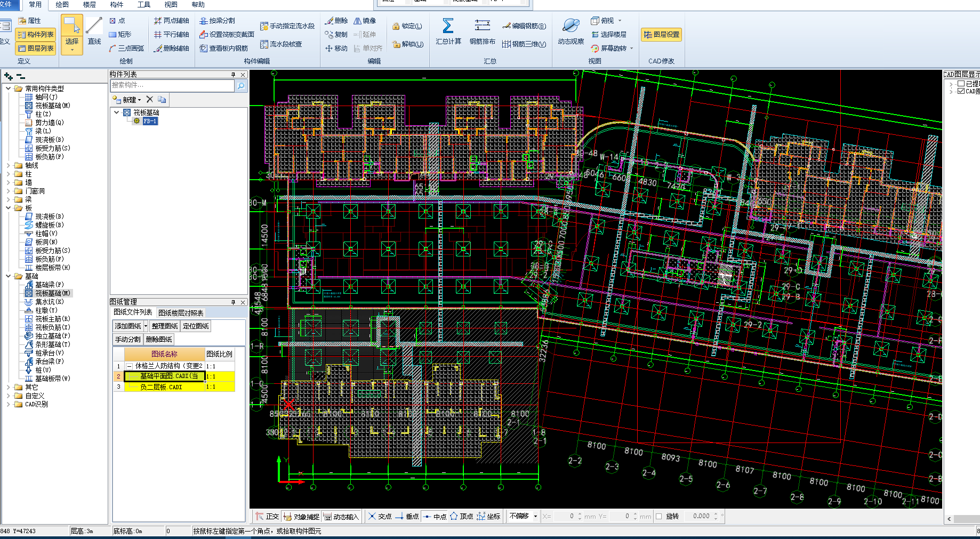Screen dimensions: 980x539
Task: Select the 直线 line drawing tool
Action: pos(94,31)
